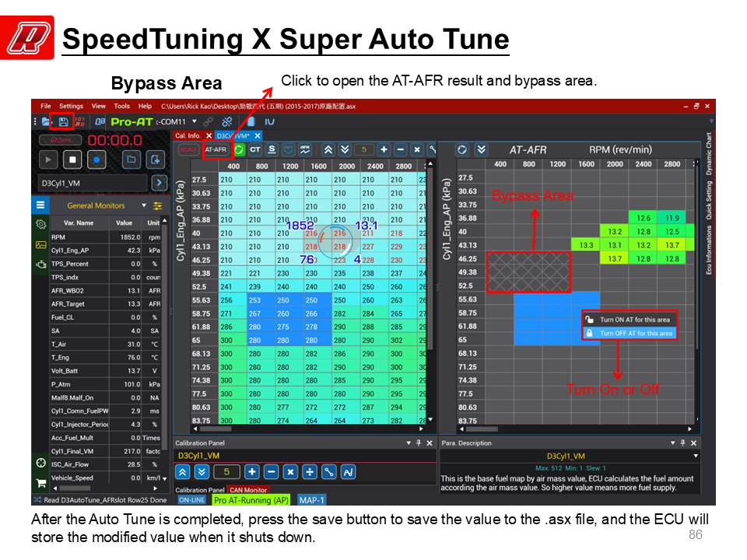Viewport: 747px width, 560px height.
Task: Stop the logger with the square button
Action: click(x=72, y=159)
